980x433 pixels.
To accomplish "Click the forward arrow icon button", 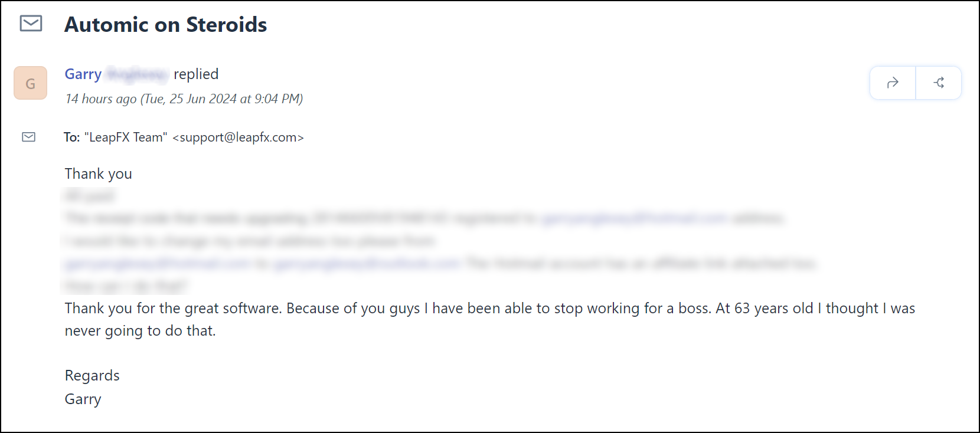I will click(x=893, y=83).
